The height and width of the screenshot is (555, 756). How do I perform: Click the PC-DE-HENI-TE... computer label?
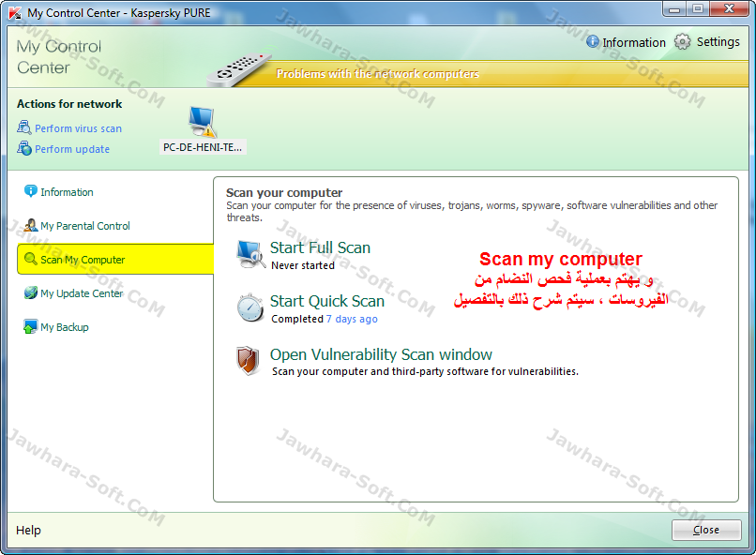[203, 147]
